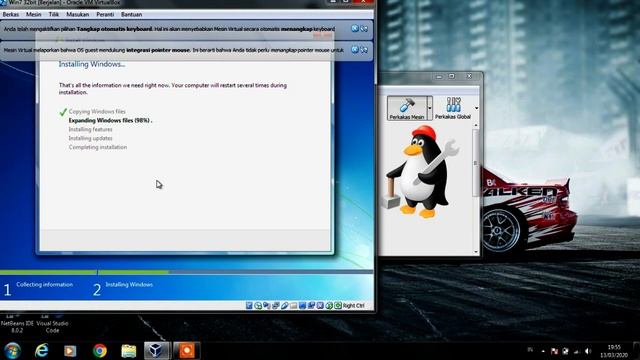Viewport: 640px width, 360px height.
Task: Close the keyboard auto-capture notification
Action: coord(355,29)
